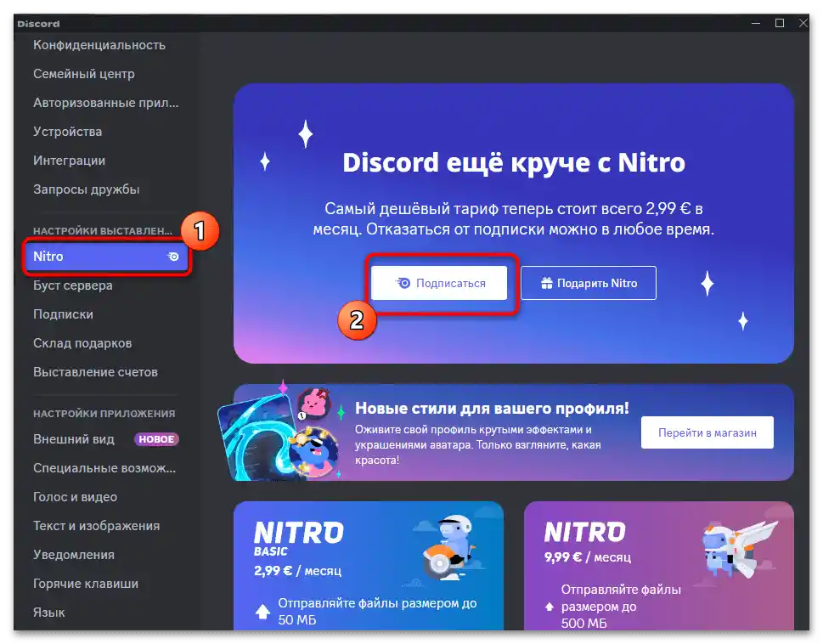
Task: Select the Nitro Basic 2,99 € plan card
Action: click(x=369, y=566)
